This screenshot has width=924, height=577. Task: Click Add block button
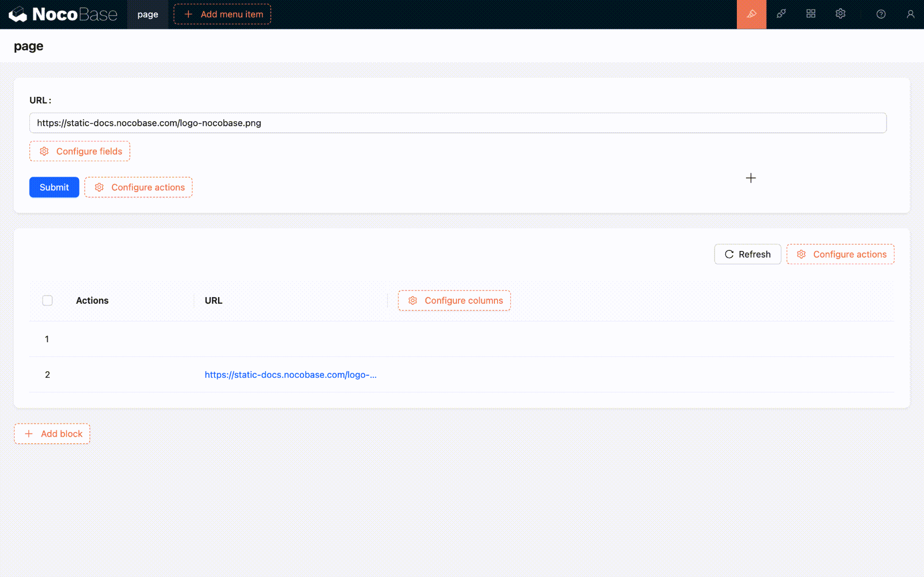(52, 434)
